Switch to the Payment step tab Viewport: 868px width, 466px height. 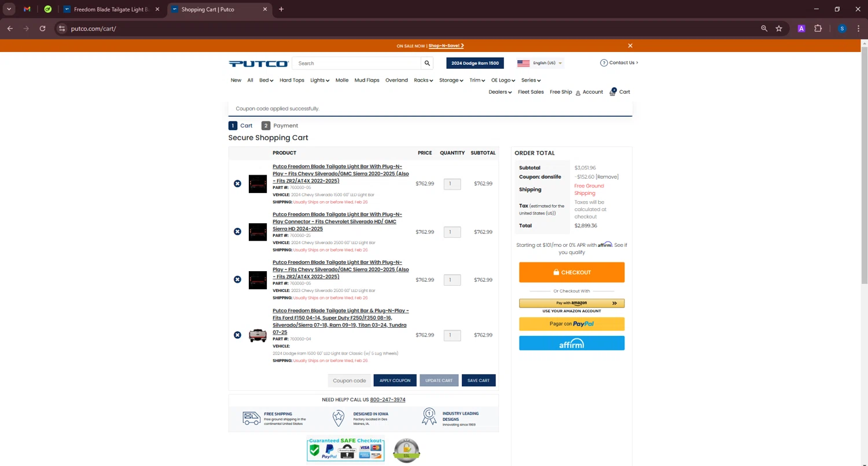(279, 125)
